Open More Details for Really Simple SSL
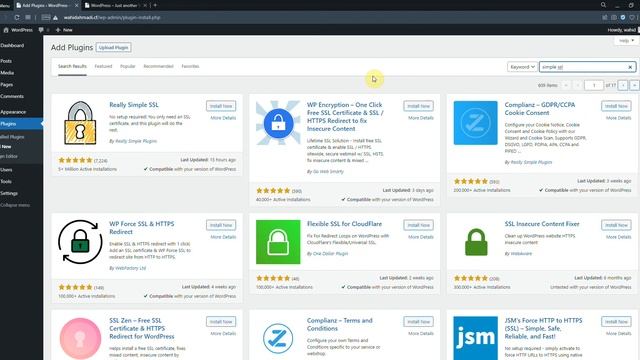This screenshot has height=360, width=640. pyautogui.click(x=223, y=118)
